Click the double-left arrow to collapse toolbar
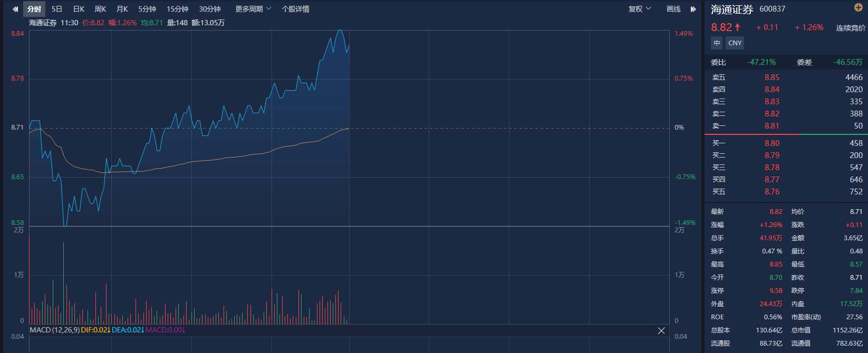This screenshot has height=353, width=868. pyautogui.click(x=15, y=9)
